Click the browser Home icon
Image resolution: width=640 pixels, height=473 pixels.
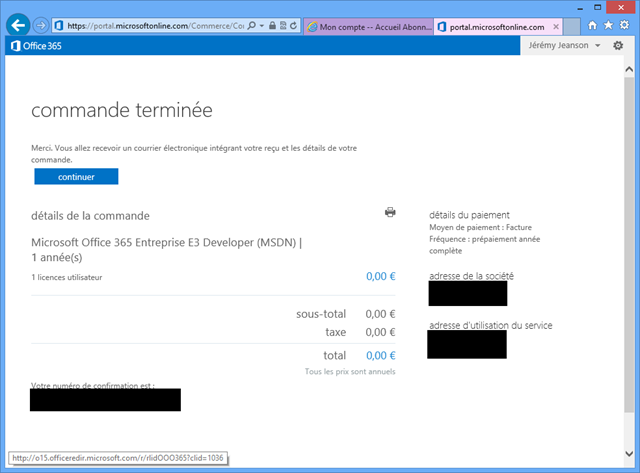tap(592, 25)
